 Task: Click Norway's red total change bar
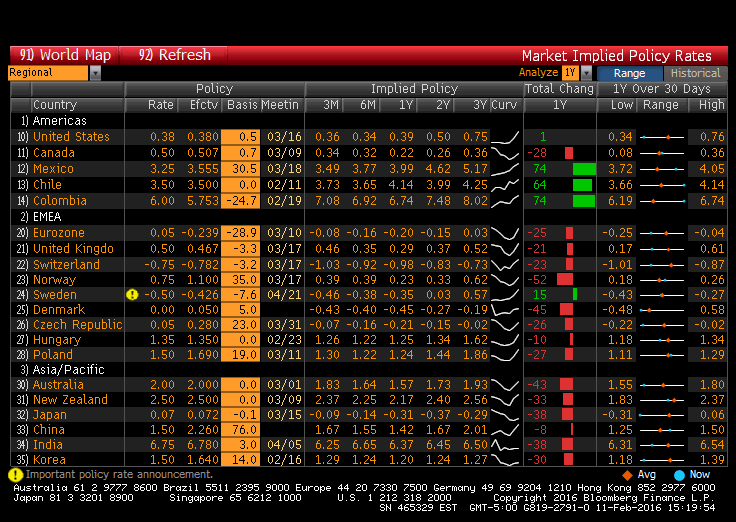pos(565,280)
